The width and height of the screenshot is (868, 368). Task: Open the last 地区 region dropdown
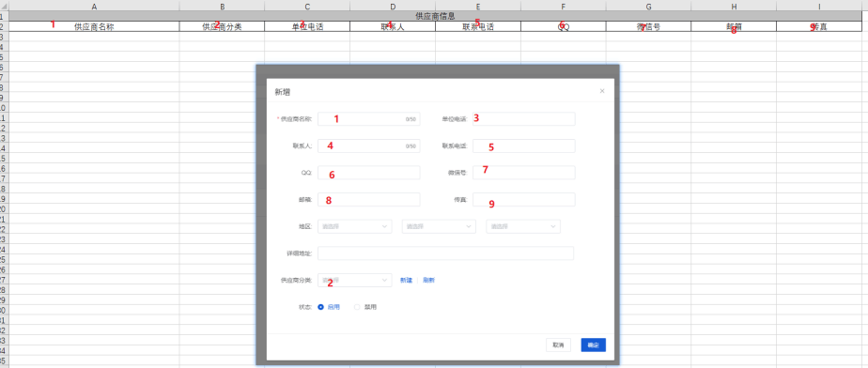[523, 226]
